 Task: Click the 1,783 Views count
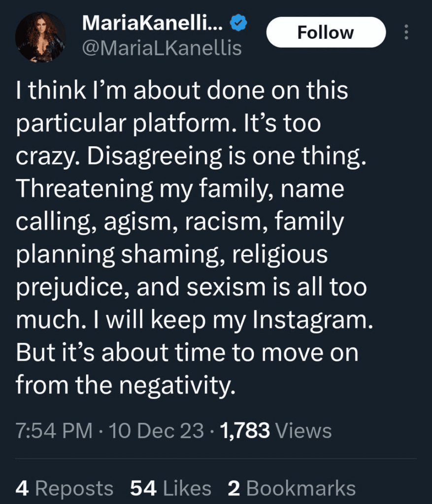(x=276, y=431)
